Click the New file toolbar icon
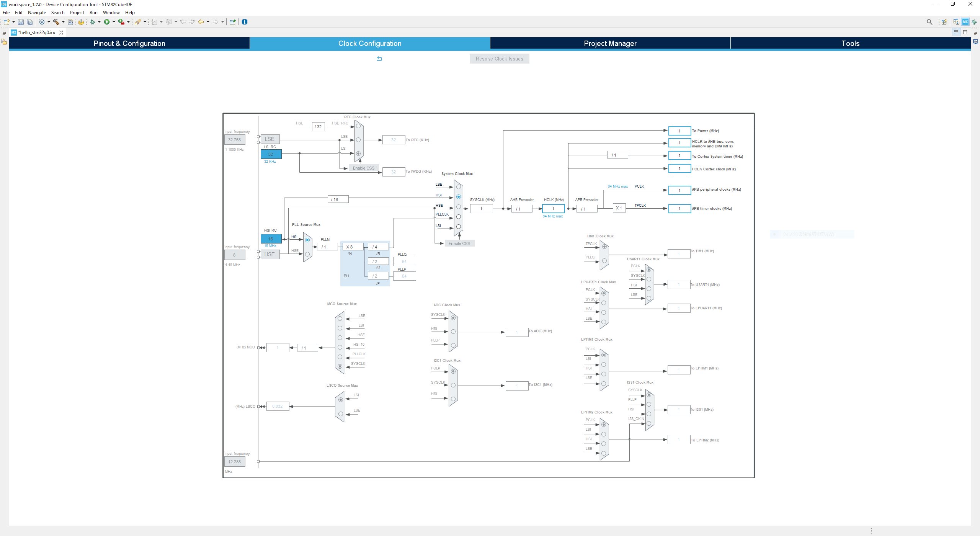Image resolution: width=980 pixels, height=536 pixels. [7, 22]
